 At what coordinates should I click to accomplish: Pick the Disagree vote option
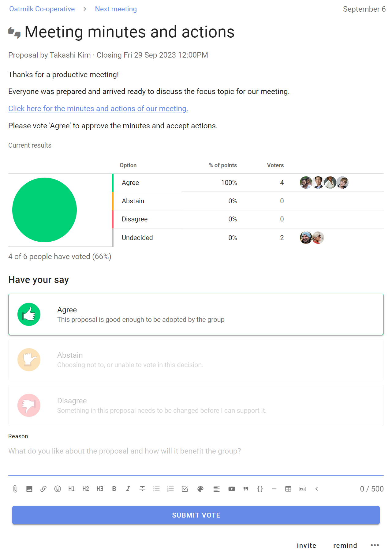click(x=196, y=405)
